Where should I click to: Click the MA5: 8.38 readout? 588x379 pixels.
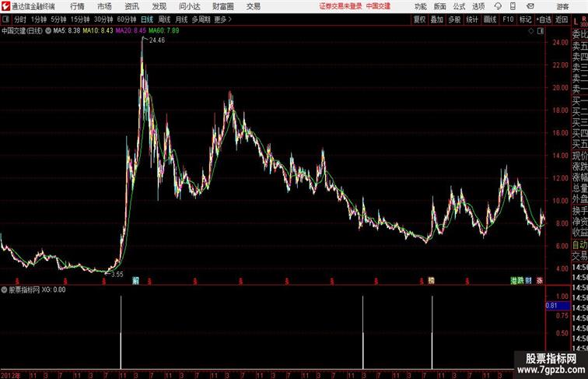pos(66,31)
